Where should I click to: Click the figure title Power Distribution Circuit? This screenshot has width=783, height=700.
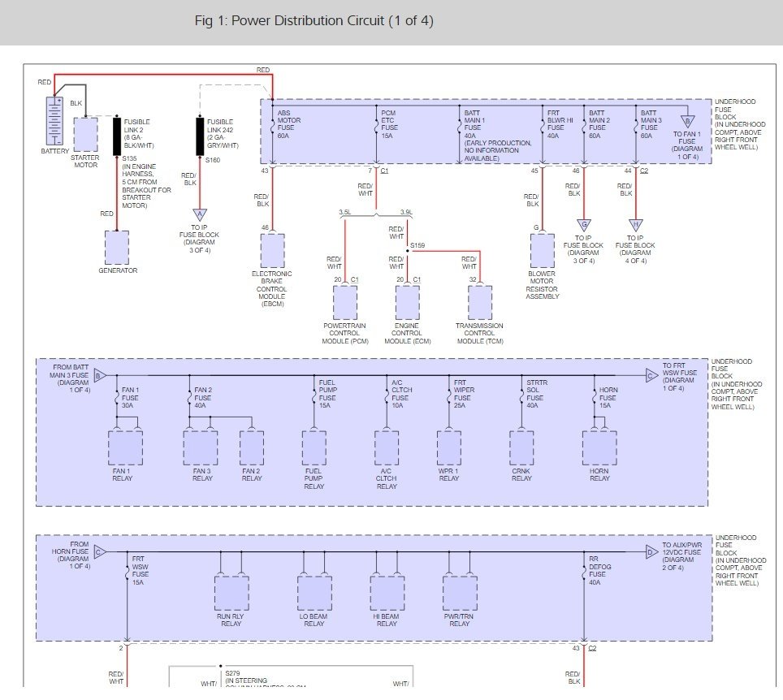point(314,21)
